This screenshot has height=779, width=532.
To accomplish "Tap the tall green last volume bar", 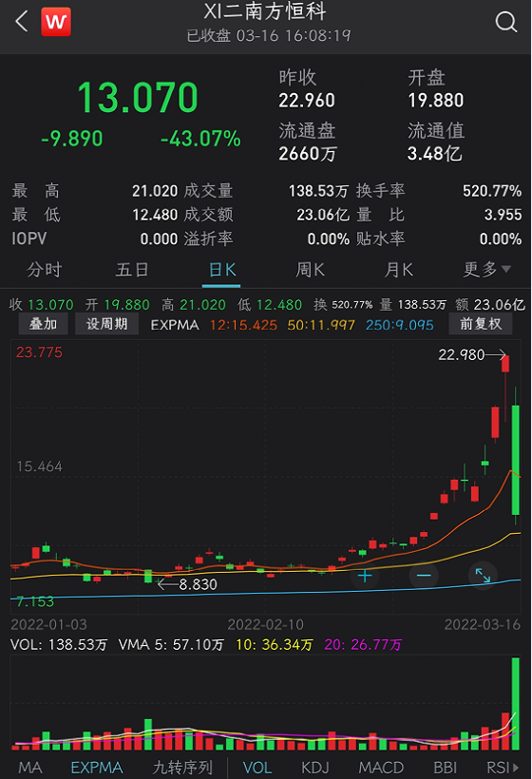I will click(516, 703).
